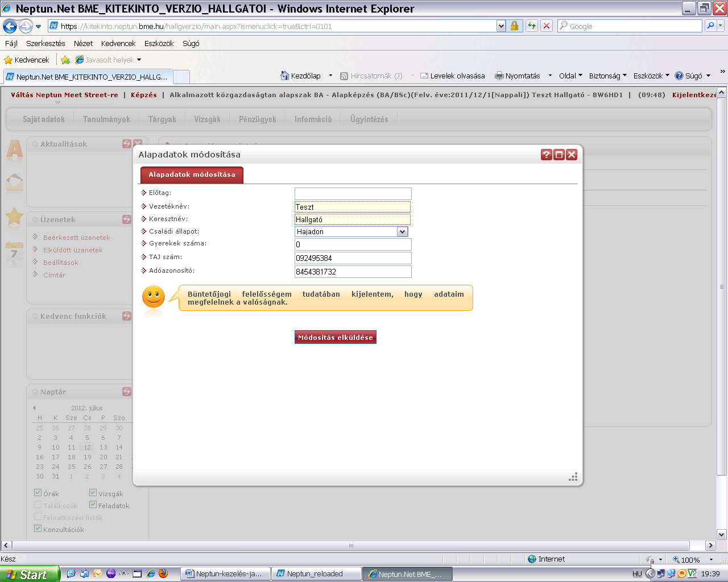Viewport: 728px width, 582px height.
Task: Expand the address bar URL dropdown
Action: (x=501, y=26)
